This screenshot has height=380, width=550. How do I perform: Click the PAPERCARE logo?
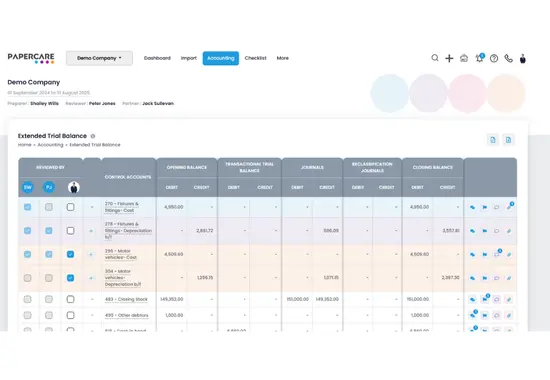[x=31, y=58]
